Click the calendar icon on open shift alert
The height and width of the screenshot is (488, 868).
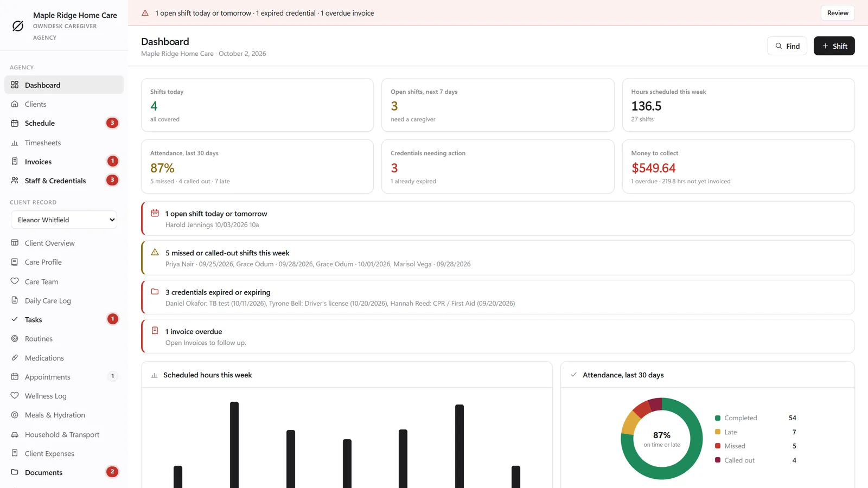tap(155, 213)
